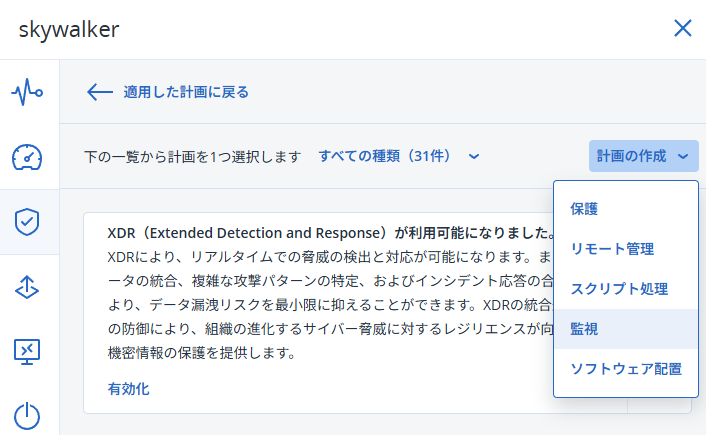Image resolution: width=706 pixels, height=435 pixels.
Task: Close the skywalker panel with X
Action: [683, 28]
